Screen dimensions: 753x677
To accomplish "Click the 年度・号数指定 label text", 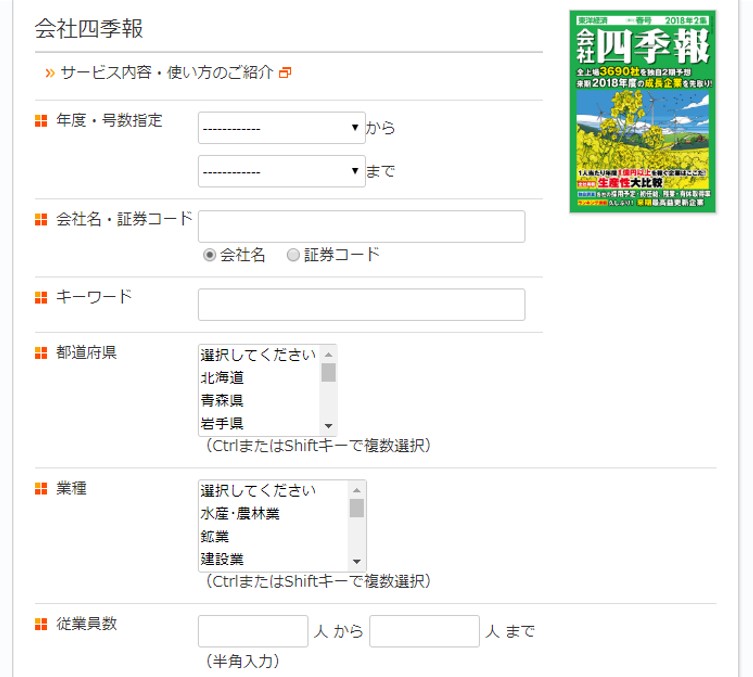I will click(109, 121).
